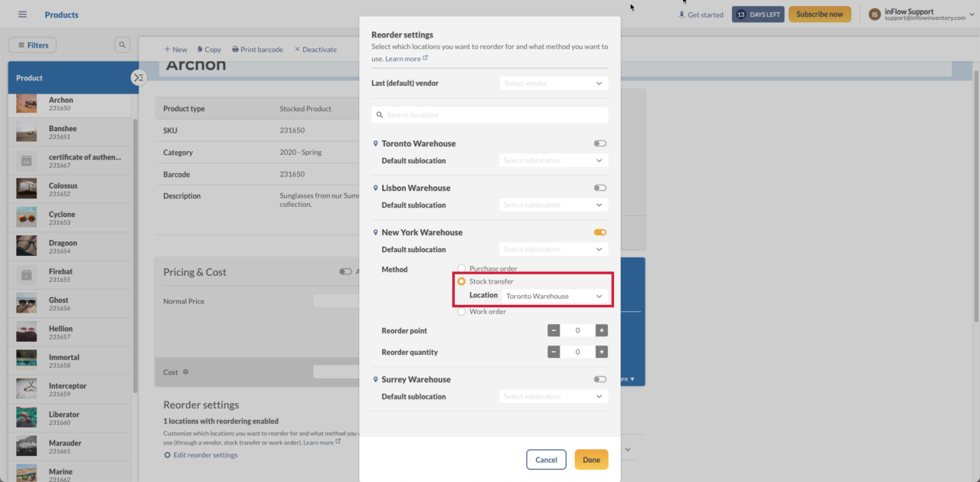
Task: Click the New York Warehouse location pin icon
Action: (x=375, y=233)
